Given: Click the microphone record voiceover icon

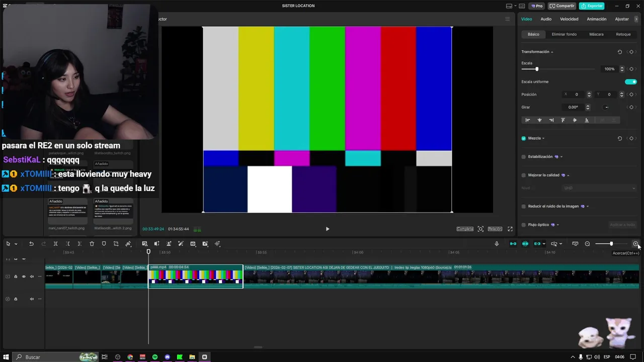Looking at the screenshot, I should [497, 244].
